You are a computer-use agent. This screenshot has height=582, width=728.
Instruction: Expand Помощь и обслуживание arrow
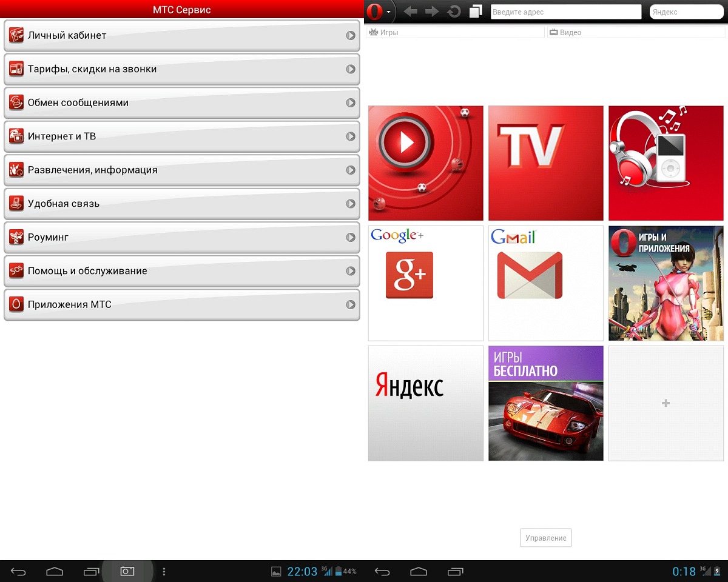tap(351, 271)
